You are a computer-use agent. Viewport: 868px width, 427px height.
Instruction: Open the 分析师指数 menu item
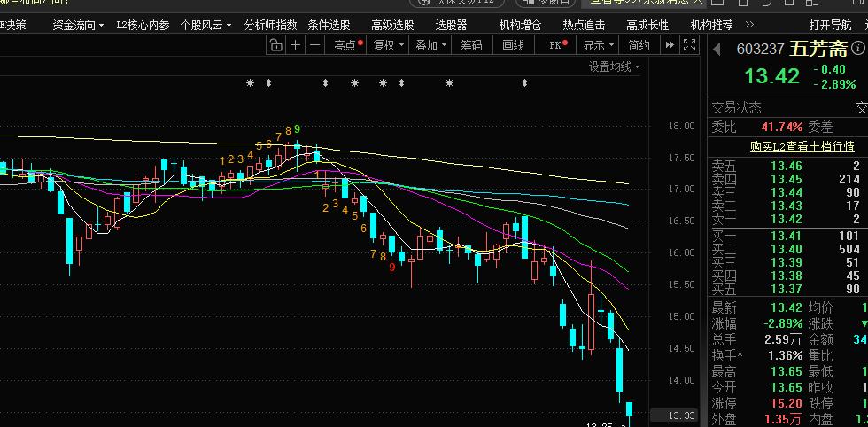click(x=271, y=25)
